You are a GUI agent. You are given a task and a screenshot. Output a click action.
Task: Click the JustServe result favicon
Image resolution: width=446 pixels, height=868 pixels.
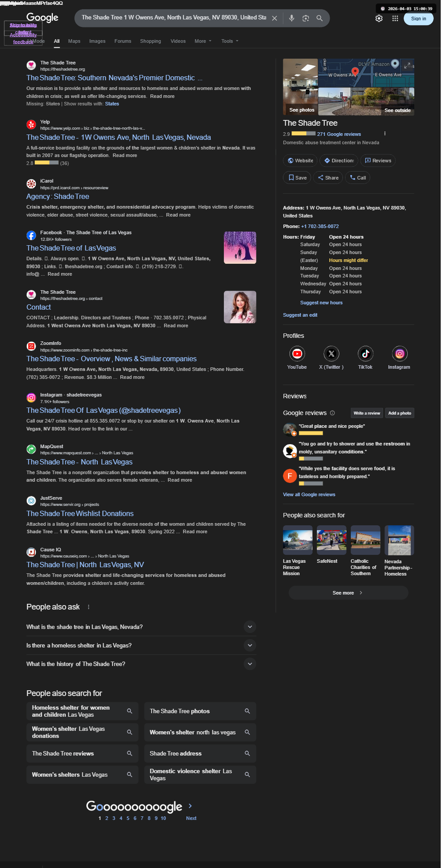31,501
